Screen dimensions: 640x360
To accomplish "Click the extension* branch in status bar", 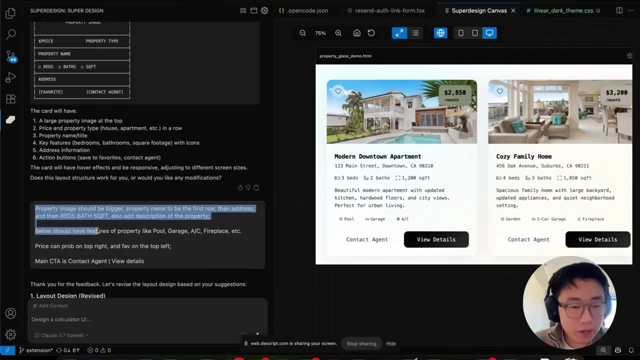I will pos(36,350).
